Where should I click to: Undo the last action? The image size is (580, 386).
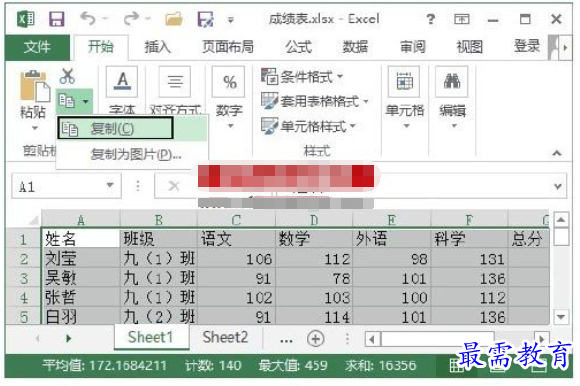tap(88, 18)
